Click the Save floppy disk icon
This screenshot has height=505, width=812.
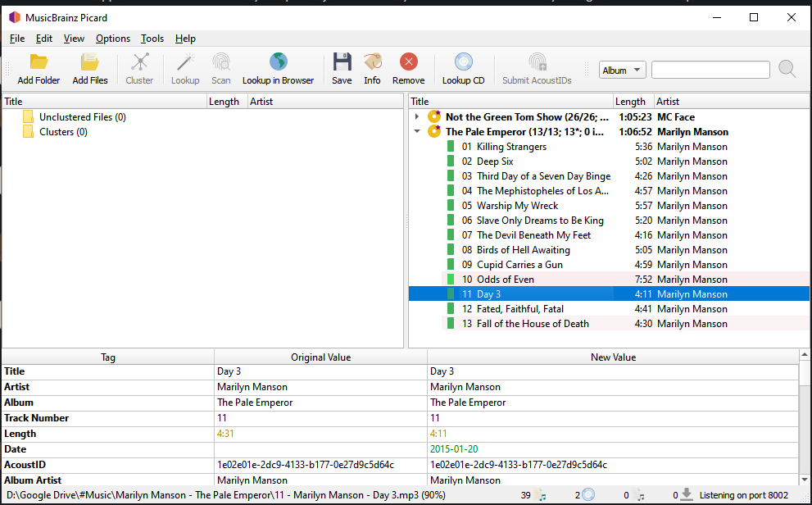(342, 61)
